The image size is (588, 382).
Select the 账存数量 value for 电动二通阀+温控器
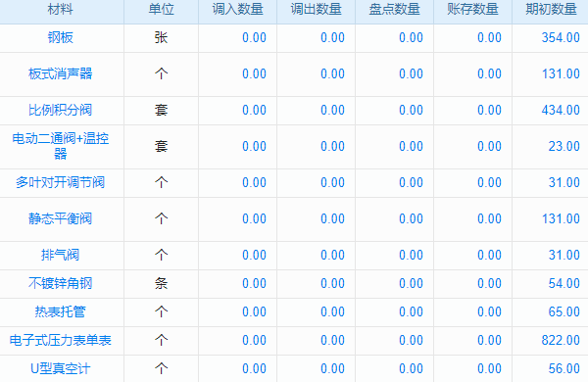click(x=489, y=146)
